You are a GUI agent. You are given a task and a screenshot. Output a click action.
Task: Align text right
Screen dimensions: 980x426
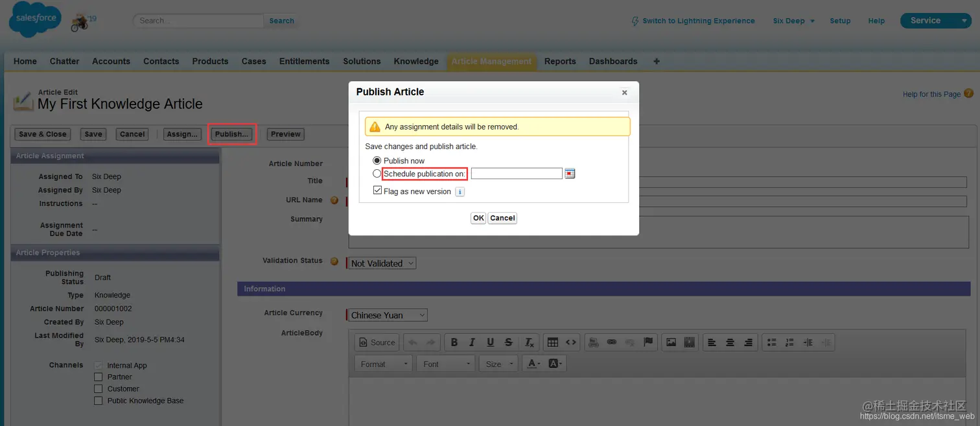pyautogui.click(x=749, y=342)
